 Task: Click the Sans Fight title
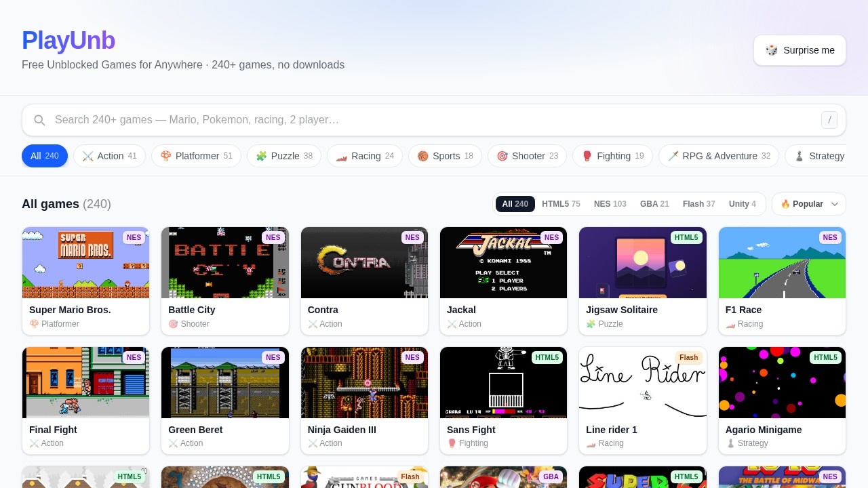[471, 430]
